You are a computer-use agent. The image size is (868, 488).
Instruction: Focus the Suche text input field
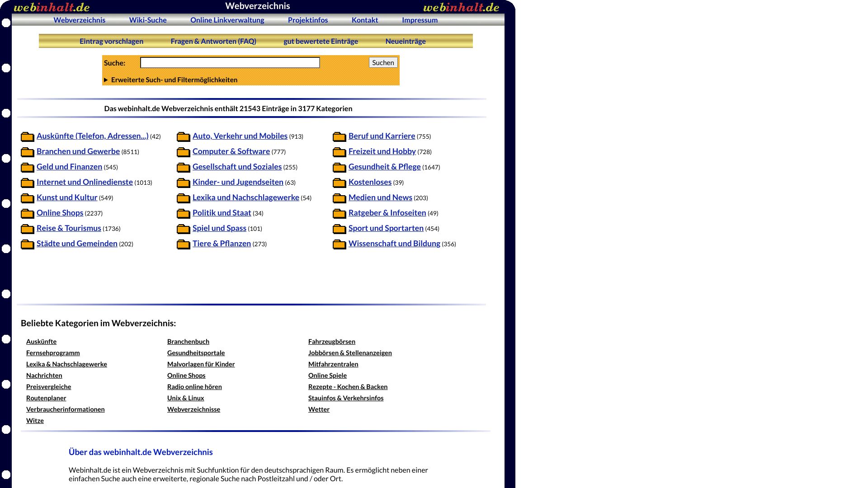pos(230,63)
